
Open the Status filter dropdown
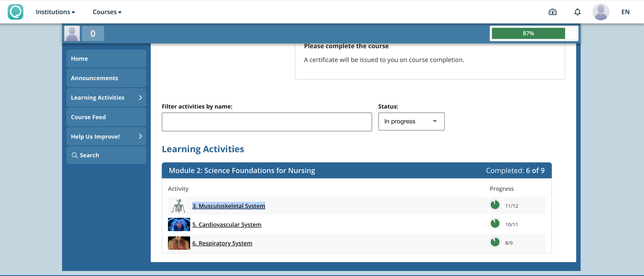(x=411, y=121)
